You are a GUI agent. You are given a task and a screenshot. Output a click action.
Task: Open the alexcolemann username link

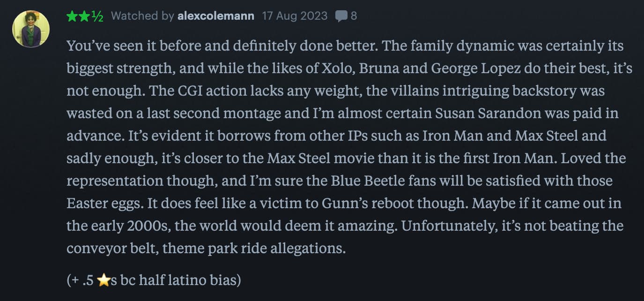[x=216, y=16]
